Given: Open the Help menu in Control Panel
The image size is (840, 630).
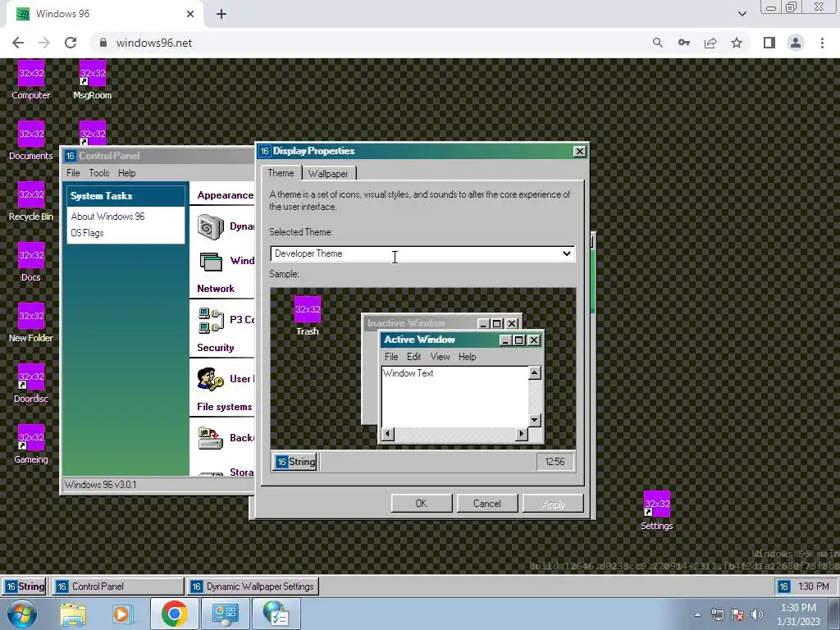Looking at the screenshot, I should click(127, 173).
